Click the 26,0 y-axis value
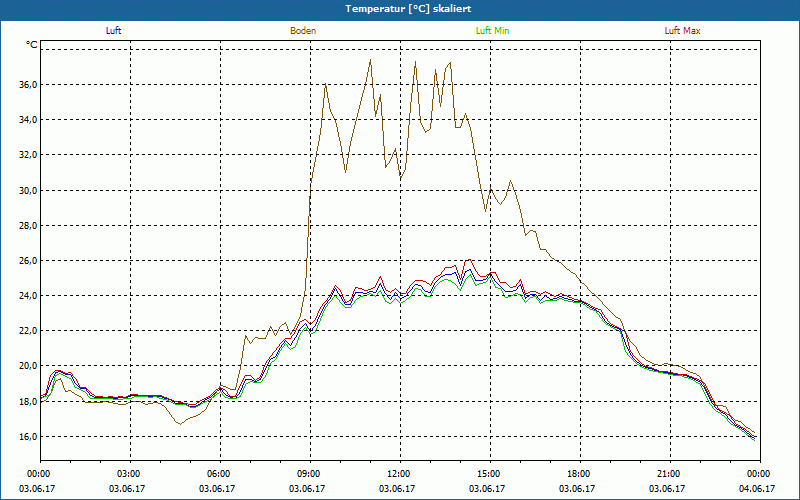 28,261
